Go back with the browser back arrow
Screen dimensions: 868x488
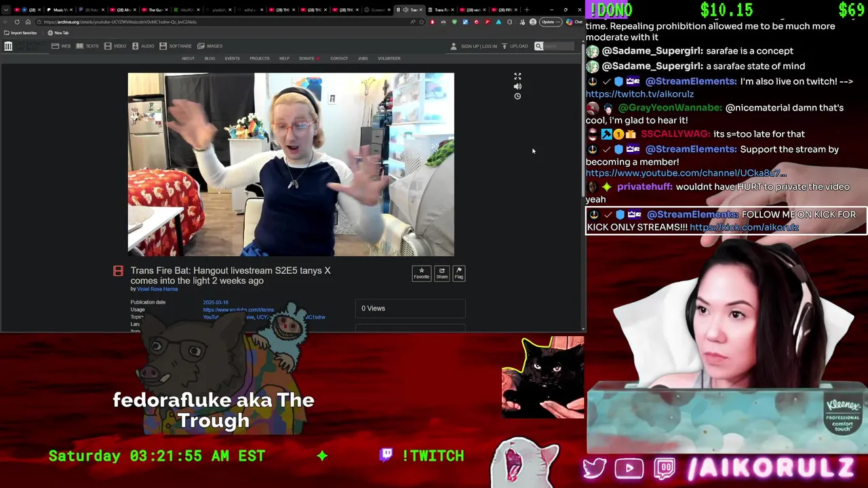7,22
